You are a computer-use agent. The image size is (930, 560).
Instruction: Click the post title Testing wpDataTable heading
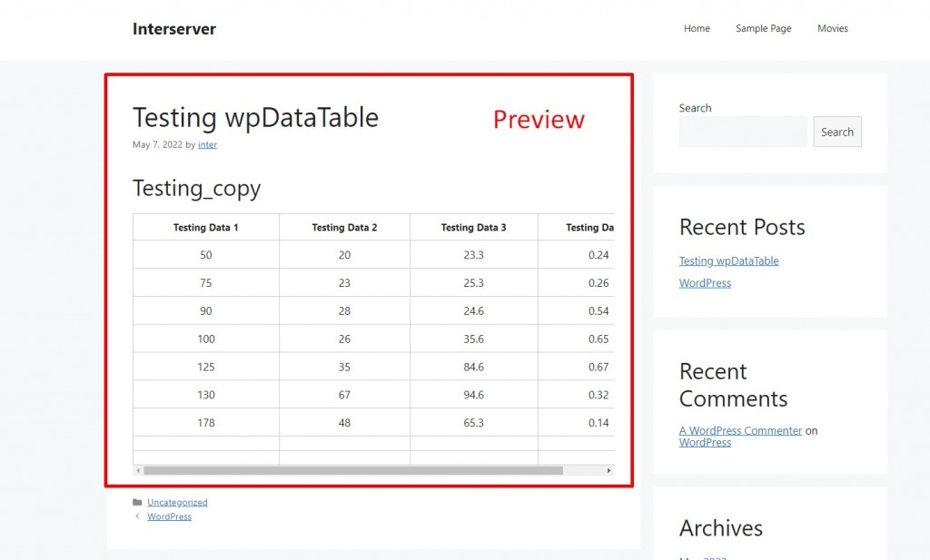click(255, 117)
